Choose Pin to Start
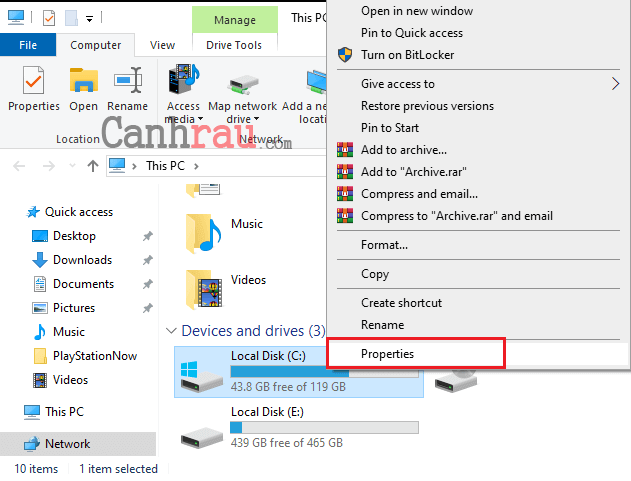Screen dimensions: 631x481 [390, 128]
